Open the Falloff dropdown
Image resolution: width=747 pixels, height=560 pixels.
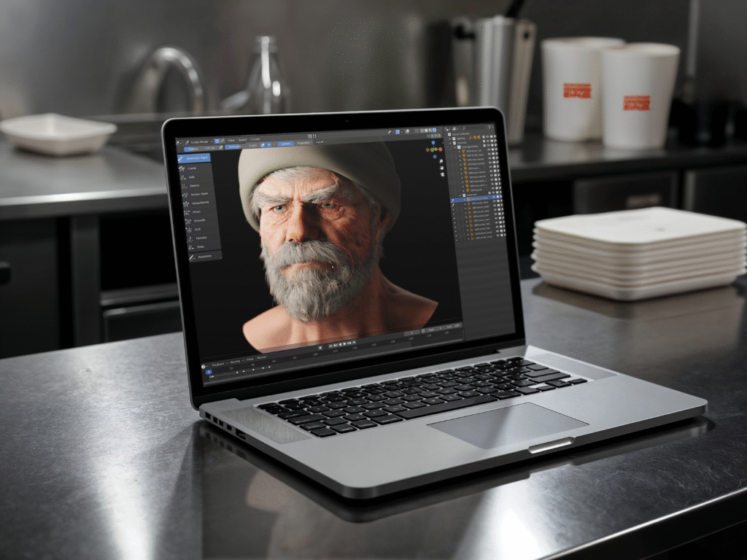click(x=322, y=142)
